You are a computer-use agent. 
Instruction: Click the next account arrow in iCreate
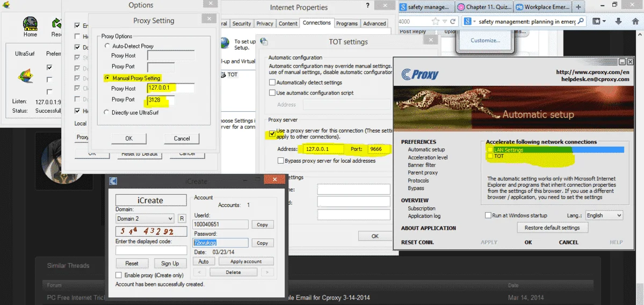[267, 272]
